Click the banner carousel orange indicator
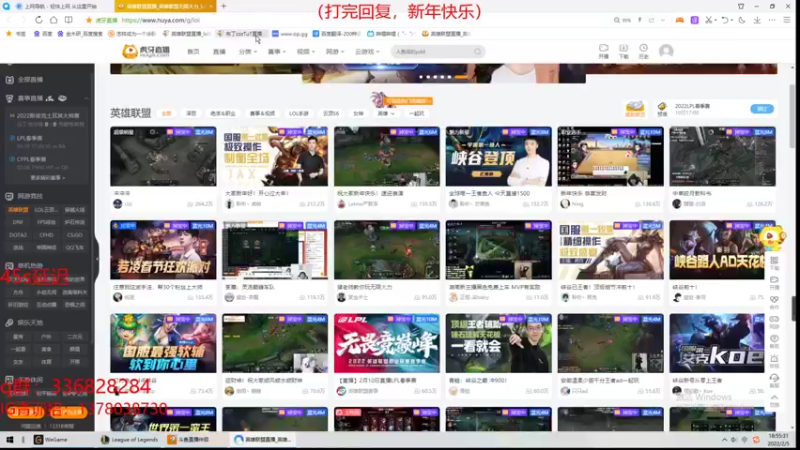Screen dimensions: 800x450 461,77
